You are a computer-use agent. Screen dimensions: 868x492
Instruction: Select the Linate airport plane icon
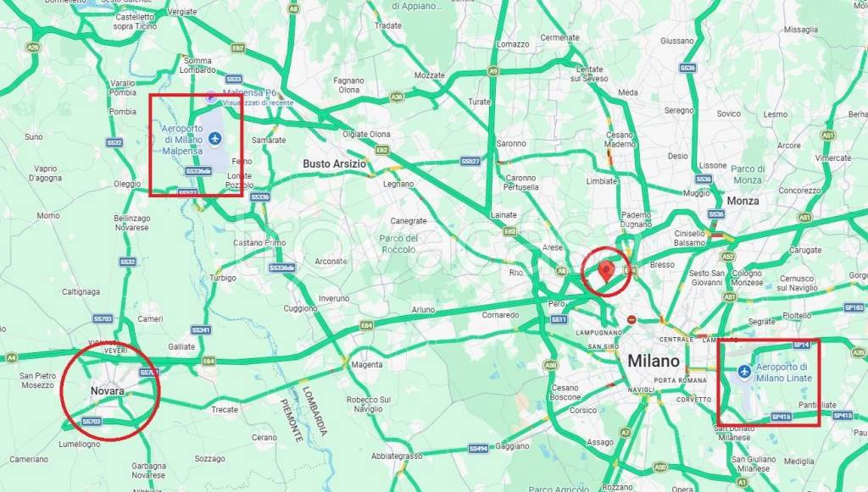tap(744, 372)
